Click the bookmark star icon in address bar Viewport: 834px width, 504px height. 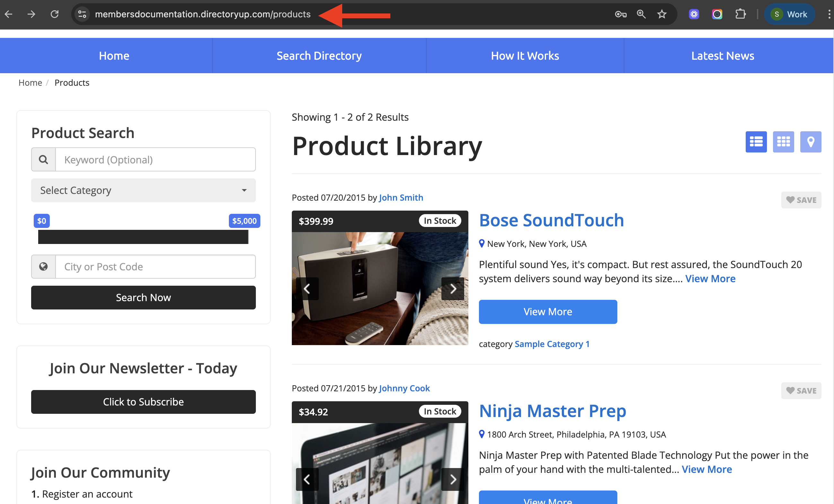[x=661, y=14]
